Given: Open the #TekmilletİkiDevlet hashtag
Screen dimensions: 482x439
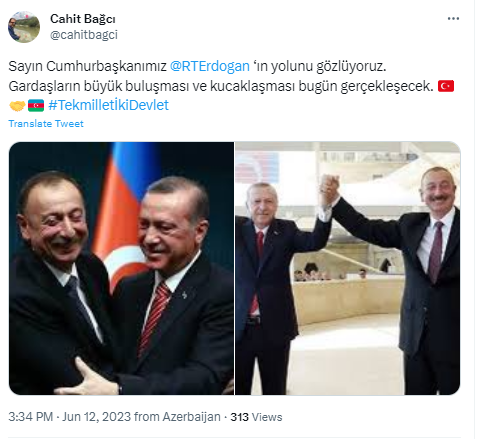Looking at the screenshot, I should tap(109, 105).
